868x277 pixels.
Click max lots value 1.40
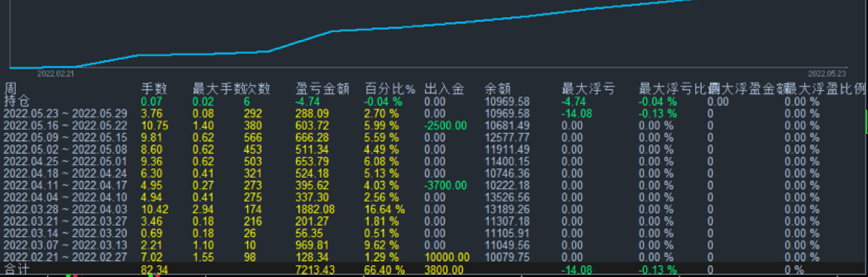[x=204, y=125]
